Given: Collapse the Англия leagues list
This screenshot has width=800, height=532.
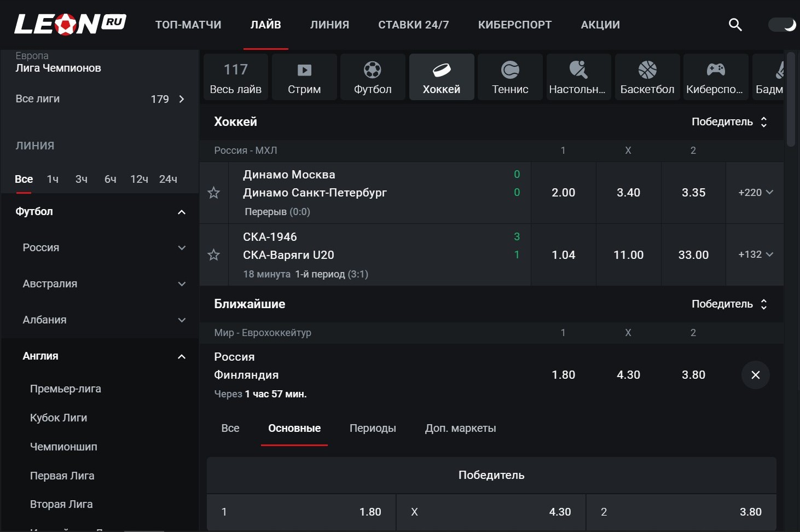Looking at the screenshot, I should coord(100,356).
